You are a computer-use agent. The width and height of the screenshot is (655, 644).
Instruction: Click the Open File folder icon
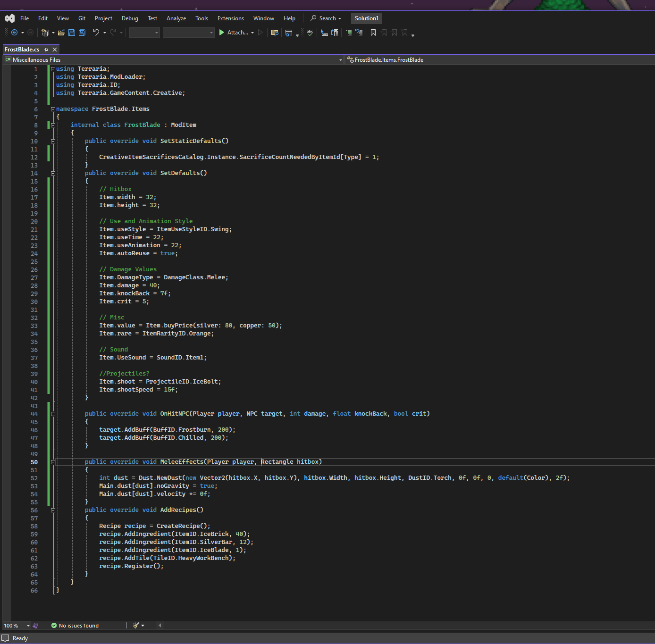[61, 33]
